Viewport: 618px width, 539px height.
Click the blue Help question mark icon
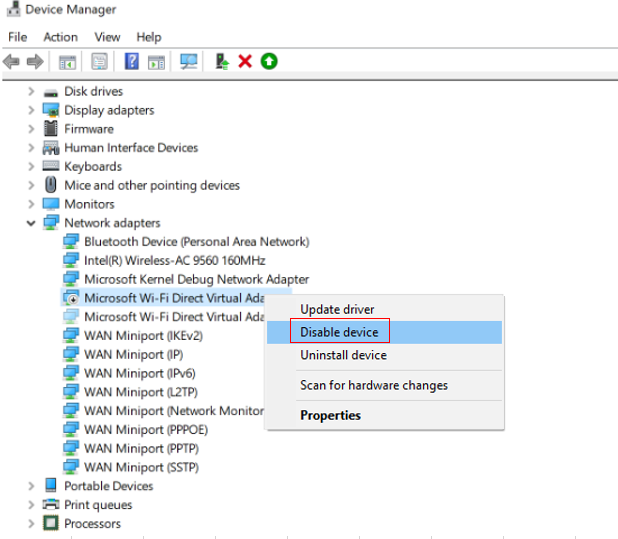pos(132,62)
